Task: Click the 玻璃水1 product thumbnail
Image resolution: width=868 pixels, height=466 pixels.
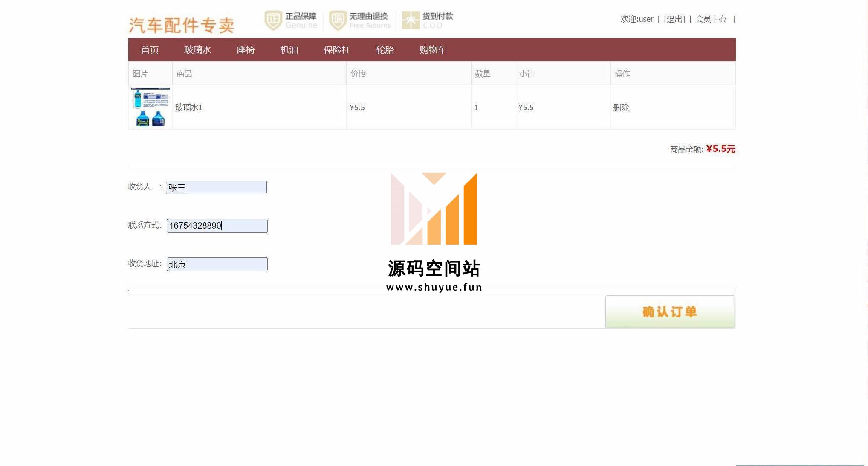Action: tap(150, 107)
